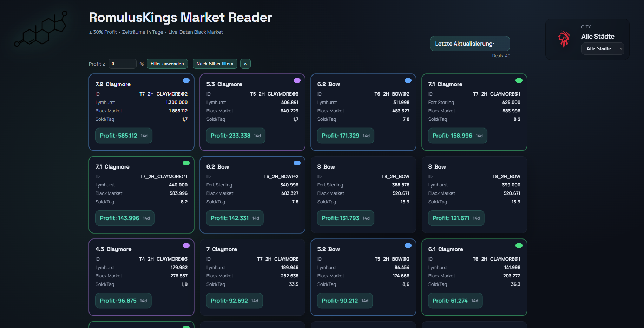Screen dimensions: 644x328
Task: Click the blue indicator dot on 7.2 Claymore card
Action: pos(186,80)
